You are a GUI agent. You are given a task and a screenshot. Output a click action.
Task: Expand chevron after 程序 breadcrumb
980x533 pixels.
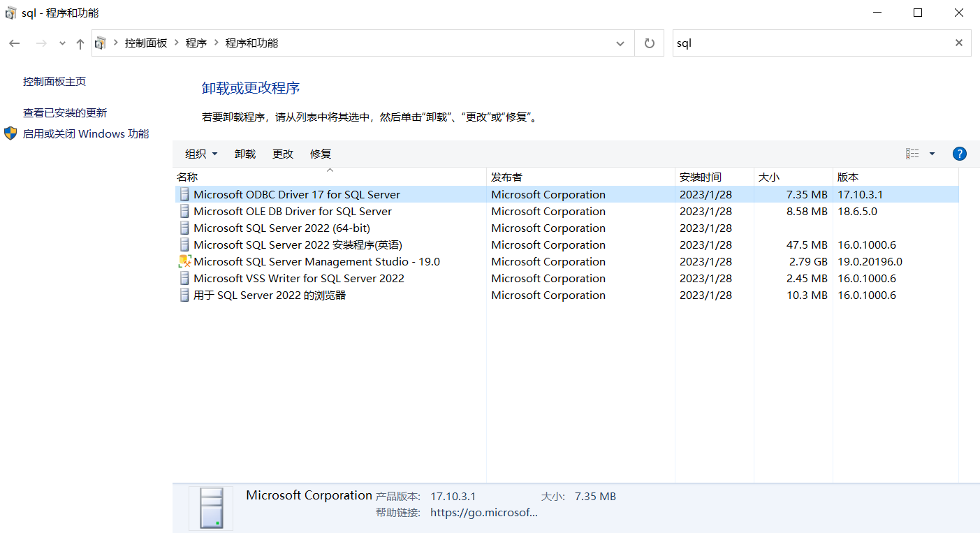217,43
